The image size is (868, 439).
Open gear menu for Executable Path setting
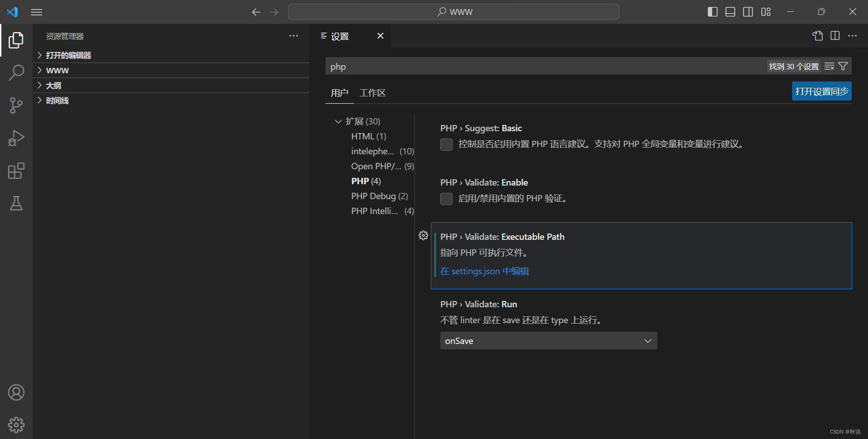pyautogui.click(x=423, y=235)
